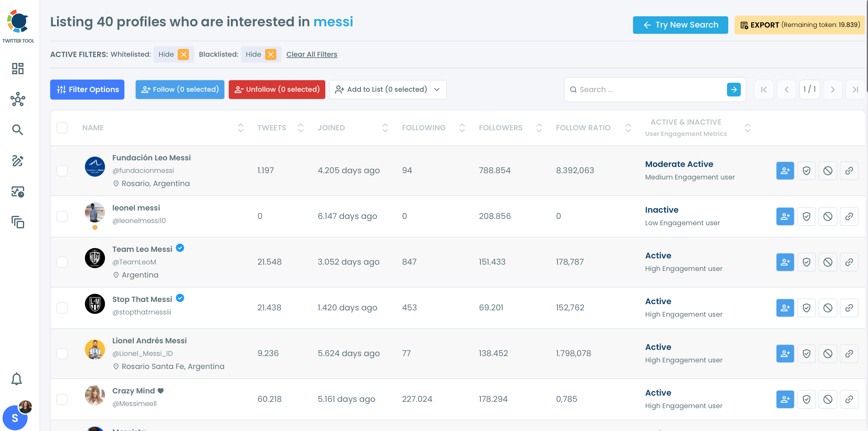This screenshot has width=868, height=431.
Task: Blacklist Lionel Andrés Messi block icon
Action: point(828,354)
